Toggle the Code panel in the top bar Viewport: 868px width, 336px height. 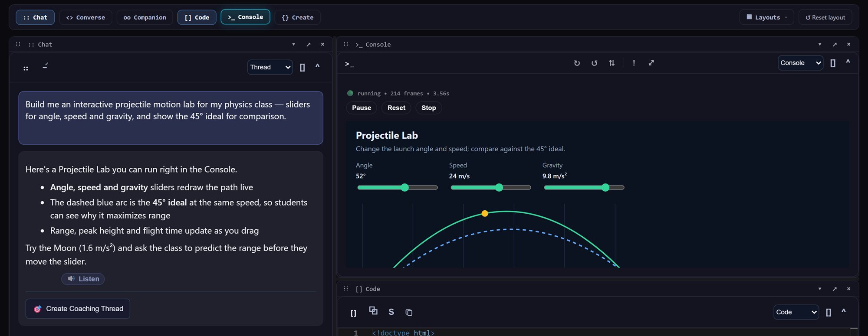pyautogui.click(x=197, y=17)
